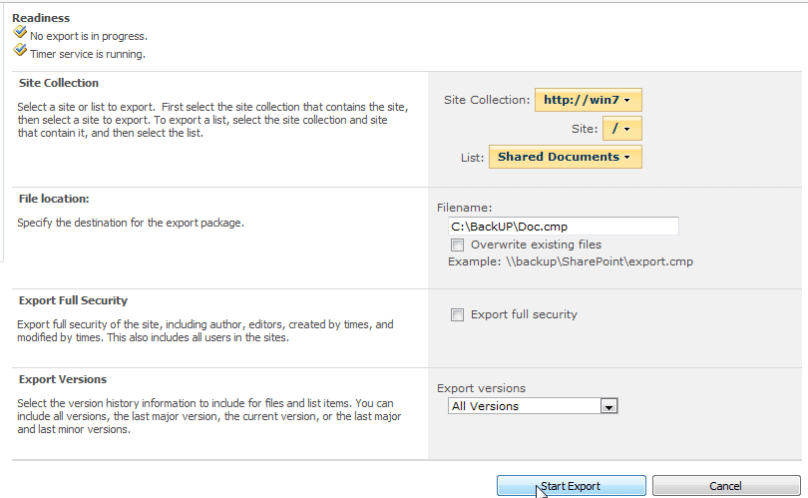Tick the Export full security checkbox
Screen dimensions: 808x498
point(457,314)
